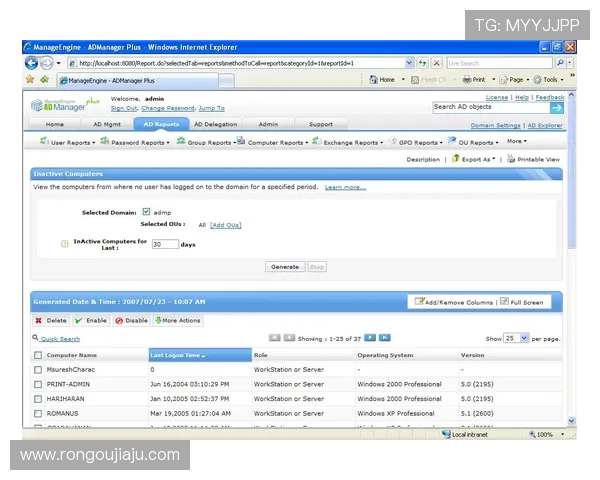Check the PRINT-ADMIN row checkbox
Image resolution: width=600 pixels, height=480 pixels.
[38, 384]
